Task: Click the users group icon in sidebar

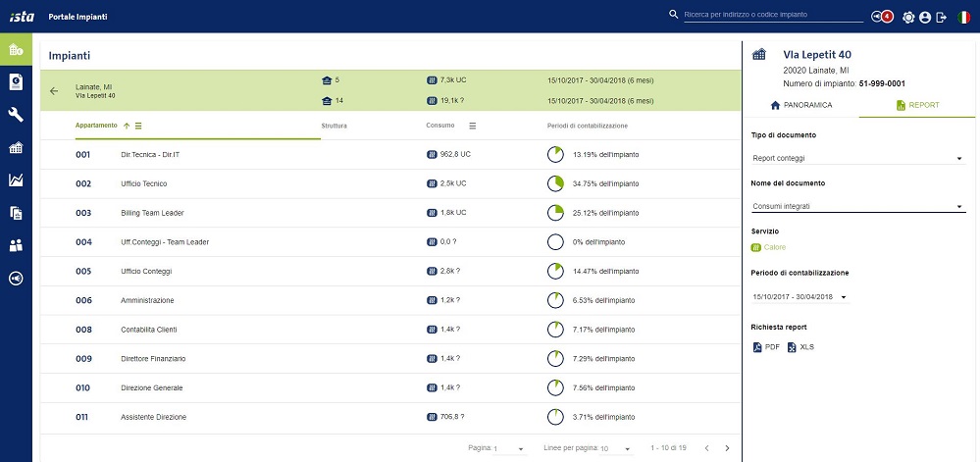Action: [x=16, y=245]
